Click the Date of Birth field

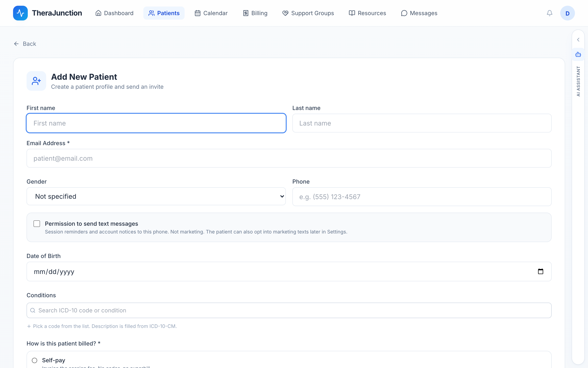(289, 271)
